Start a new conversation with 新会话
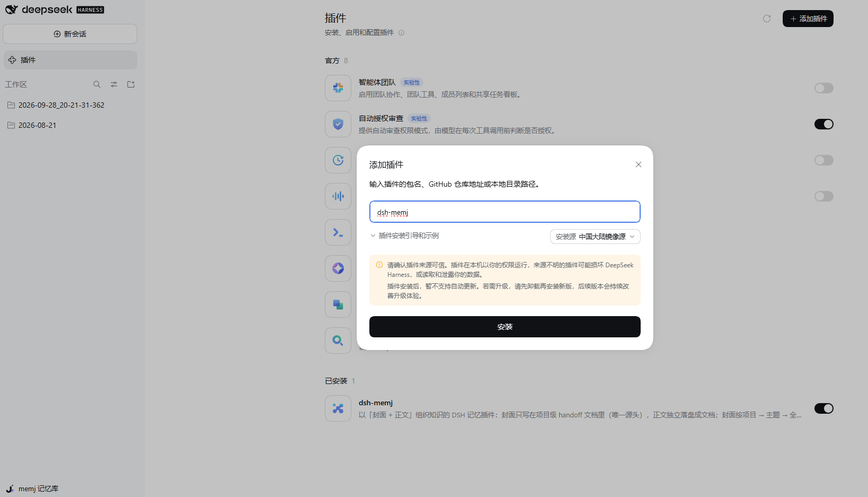 coord(70,34)
